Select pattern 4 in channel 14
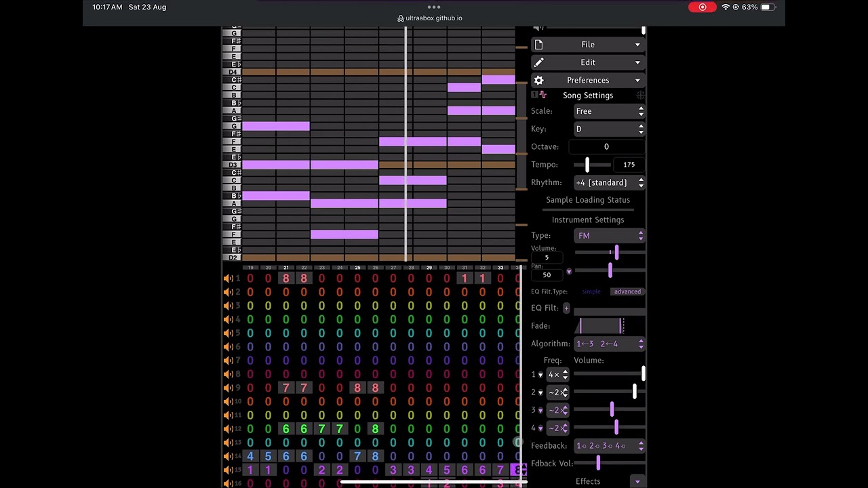Screen dimensions: 868x488 [x=250, y=456]
